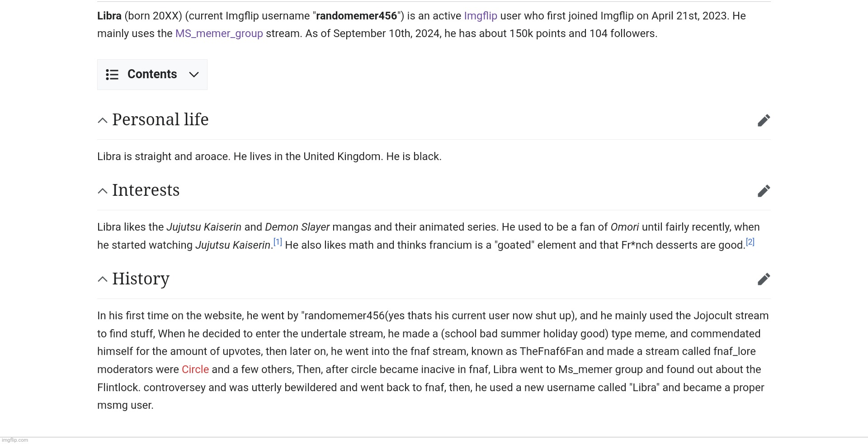Click the Personal life heading text

[x=160, y=119]
